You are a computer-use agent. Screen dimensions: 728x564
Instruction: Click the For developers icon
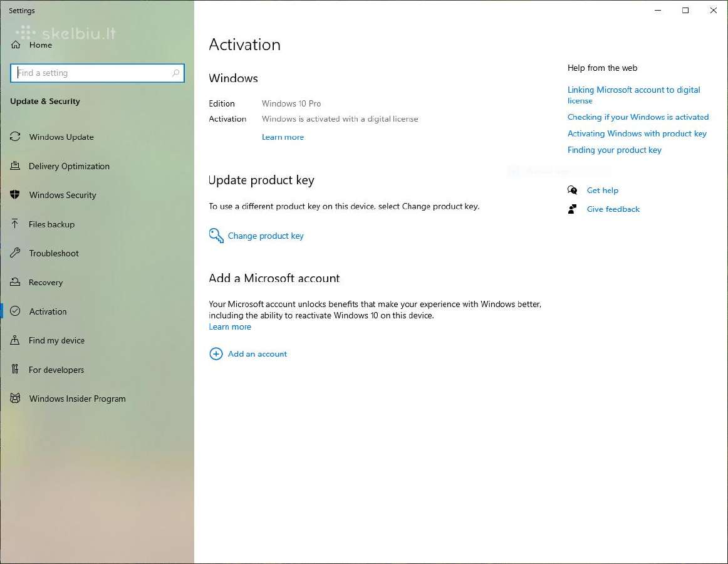pos(15,369)
